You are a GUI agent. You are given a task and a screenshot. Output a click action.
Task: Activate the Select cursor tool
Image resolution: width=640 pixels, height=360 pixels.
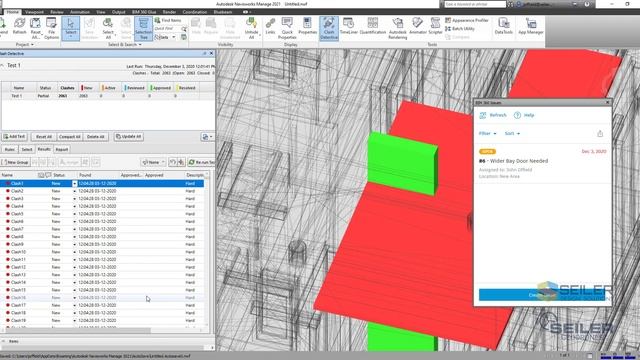(x=71, y=28)
